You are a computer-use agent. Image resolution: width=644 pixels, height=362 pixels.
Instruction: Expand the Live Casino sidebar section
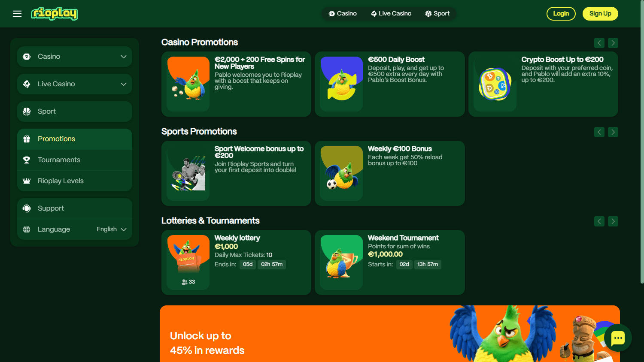coord(75,84)
